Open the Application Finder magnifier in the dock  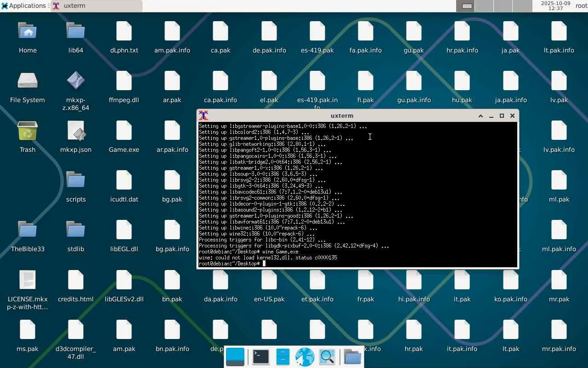[x=327, y=357]
